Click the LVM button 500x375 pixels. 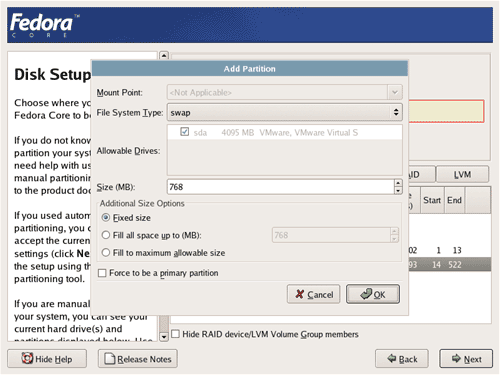tap(462, 174)
